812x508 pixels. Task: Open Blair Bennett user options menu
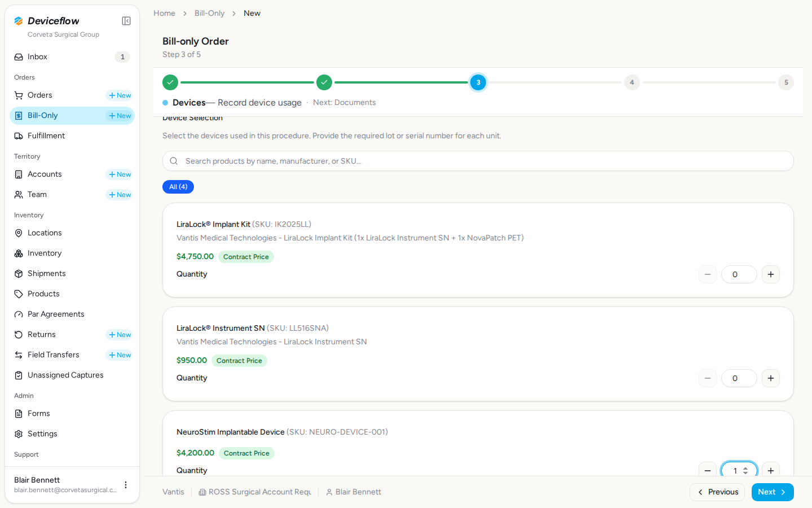coord(126,485)
